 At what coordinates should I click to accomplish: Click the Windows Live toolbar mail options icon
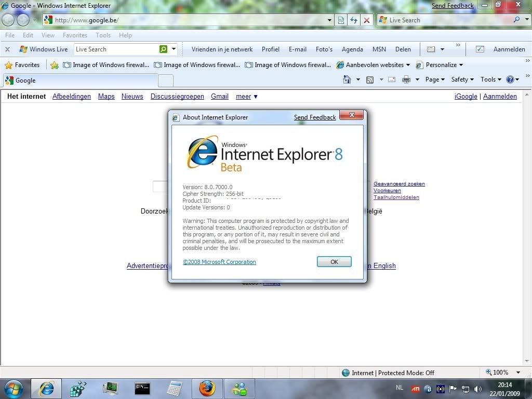[431, 49]
